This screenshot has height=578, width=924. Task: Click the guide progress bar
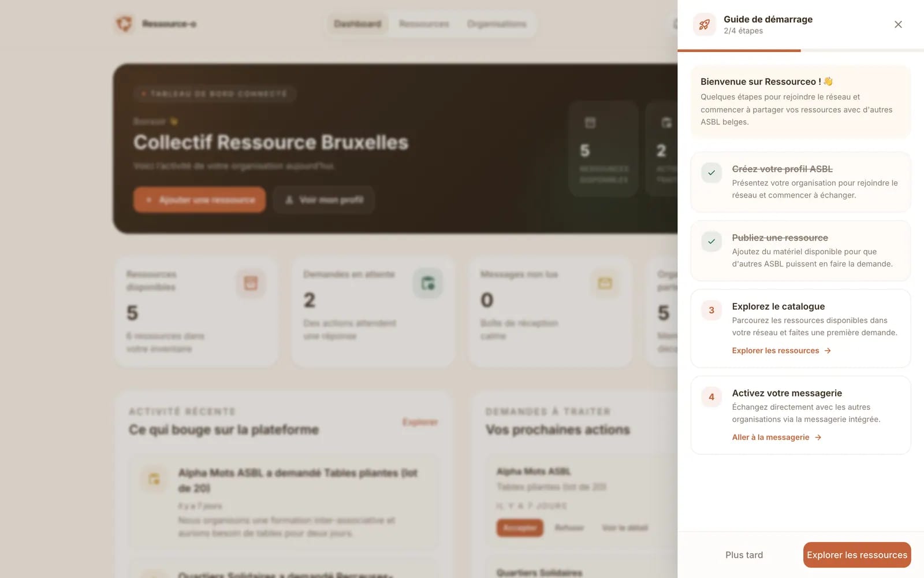pyautogui.click(x=800, y=51)
